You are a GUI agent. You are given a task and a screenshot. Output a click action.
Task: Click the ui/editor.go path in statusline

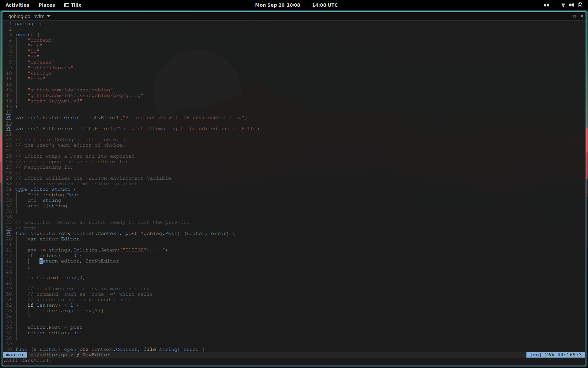coord(49,355)
